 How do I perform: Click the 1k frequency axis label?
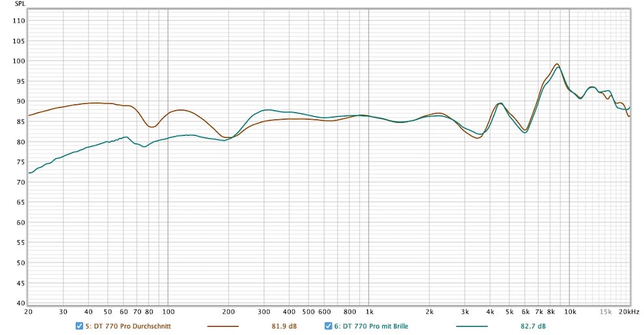pos(369,312)
